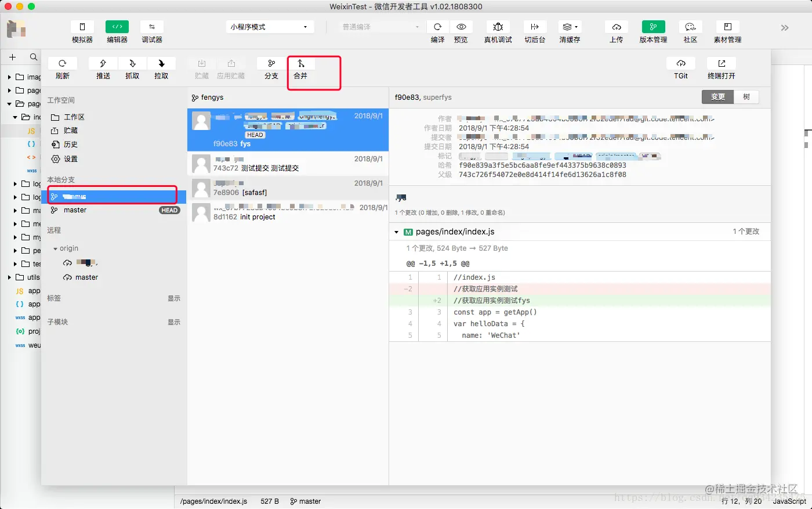Select commit 8d1162 init project
This screenshot has height=509, width=812.
pyautogui.click(x=288, y=212)
